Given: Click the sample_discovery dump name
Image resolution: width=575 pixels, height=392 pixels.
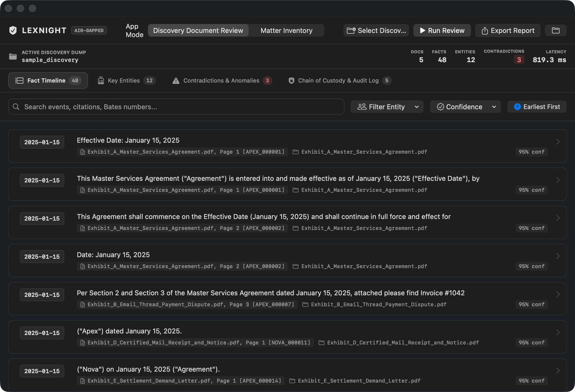Looking at the screenshot, I should (50, 60).
